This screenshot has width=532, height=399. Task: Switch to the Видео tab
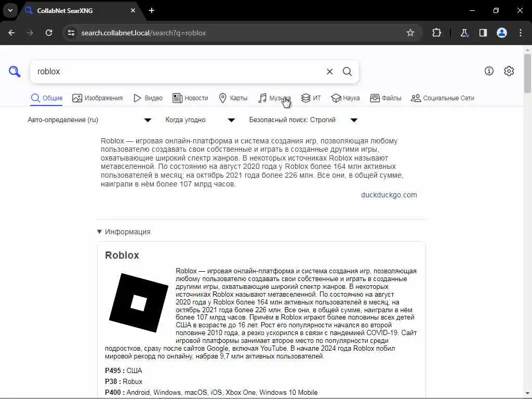[x=148, y=98]
